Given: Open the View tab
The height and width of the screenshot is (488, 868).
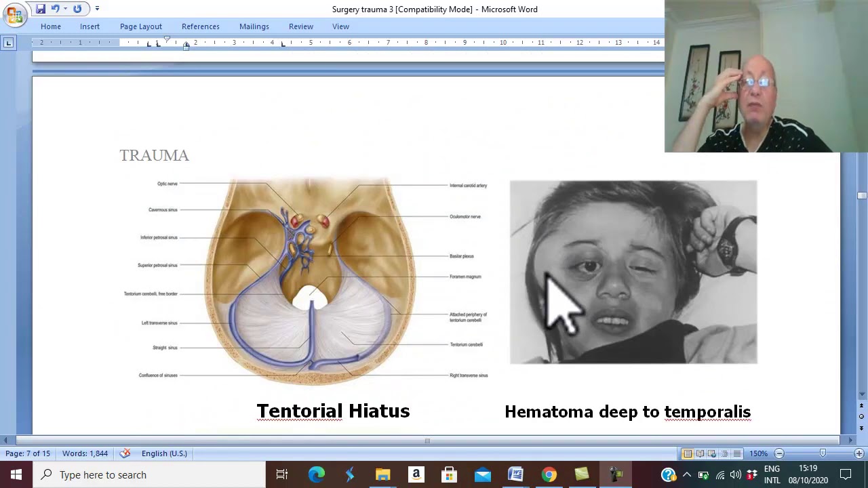Looking at the screenshot, I should point(340,26).
